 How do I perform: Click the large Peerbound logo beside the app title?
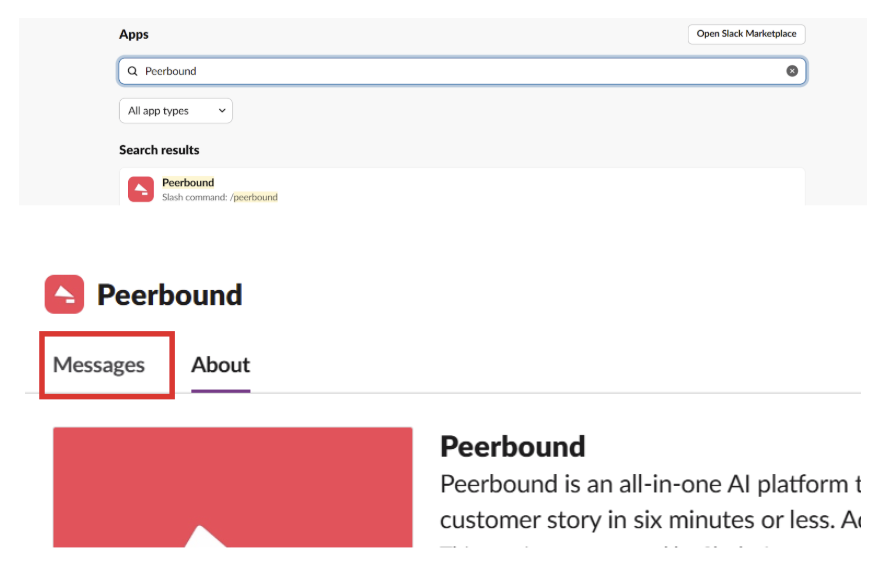pyautogui.click(x=64, y=294)
